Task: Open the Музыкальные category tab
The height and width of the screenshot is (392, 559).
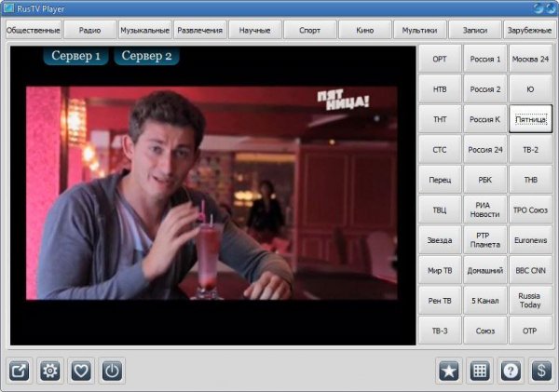Action: pos(144,30)
